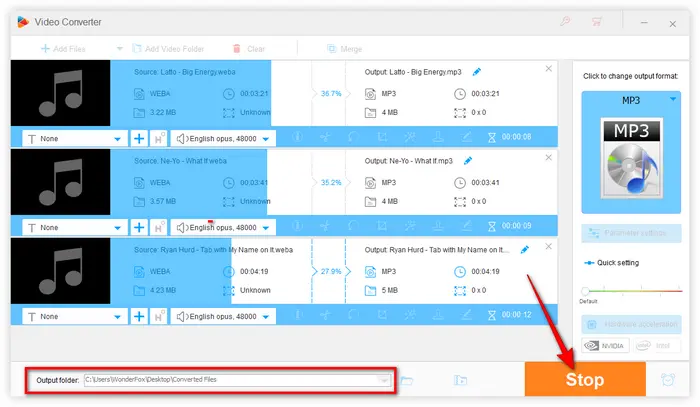Browse for output folder with folder icon
700x407 pixels.
coord(407,380)
